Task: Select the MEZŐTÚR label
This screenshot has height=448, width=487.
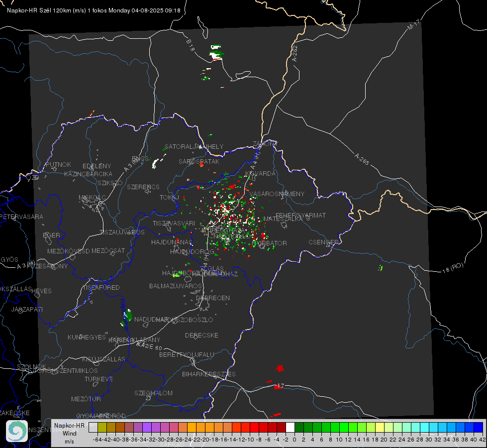Action: (86, 399)
